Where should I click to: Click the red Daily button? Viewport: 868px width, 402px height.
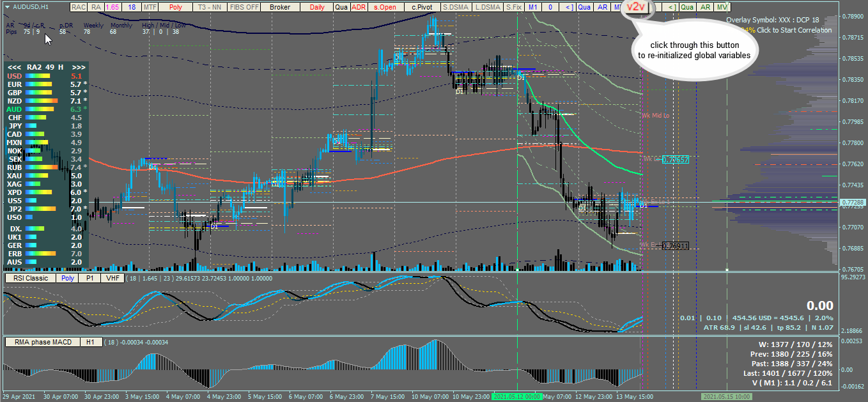coord(316,7)
